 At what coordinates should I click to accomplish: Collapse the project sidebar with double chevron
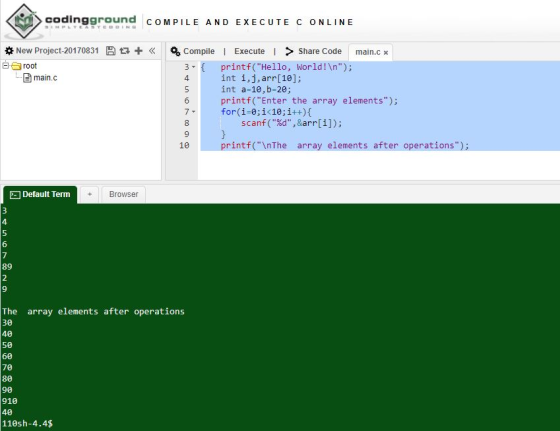click(152, 51)
